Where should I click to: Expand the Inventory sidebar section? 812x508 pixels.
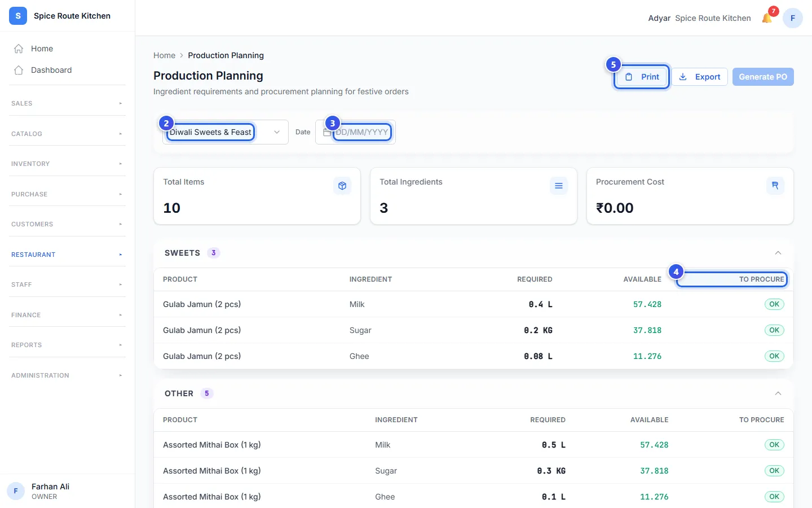click(67, 164)
